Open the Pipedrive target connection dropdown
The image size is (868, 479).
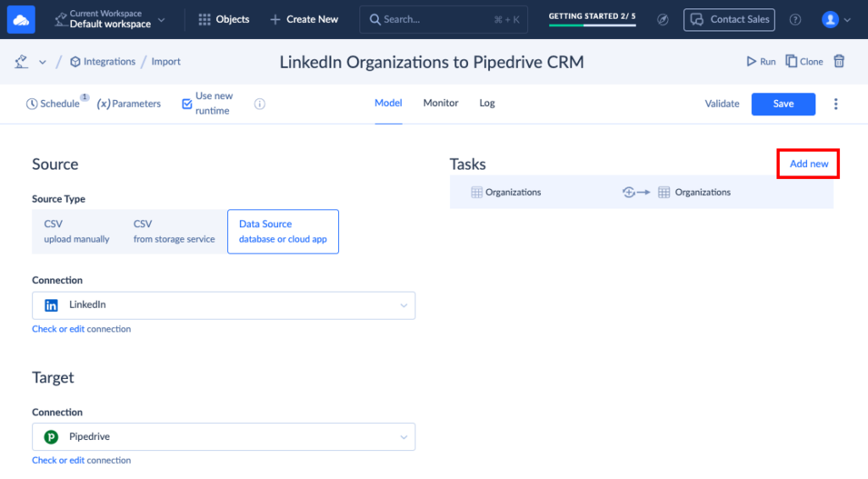pos(224,437)
